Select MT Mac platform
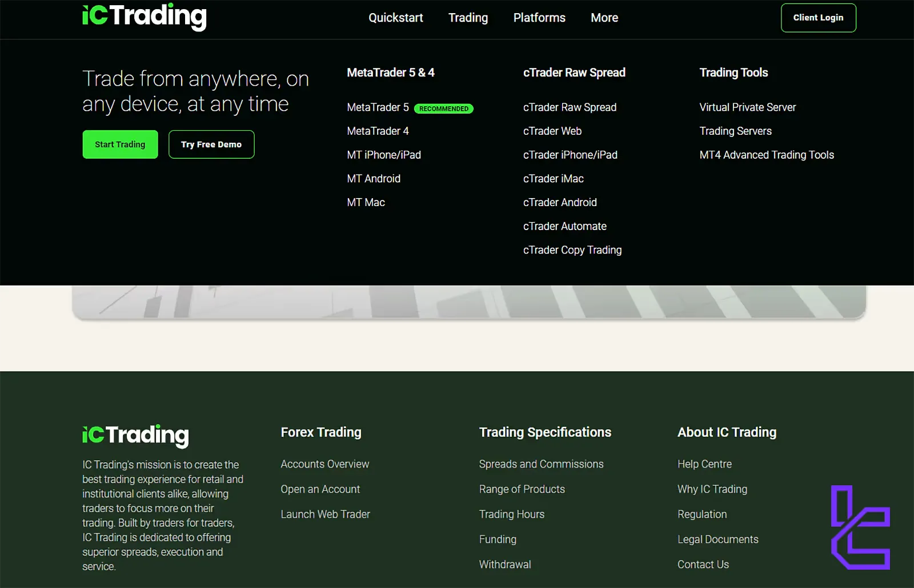The height and width of the screenshot is (588, 914). click(x=366, y=203)
